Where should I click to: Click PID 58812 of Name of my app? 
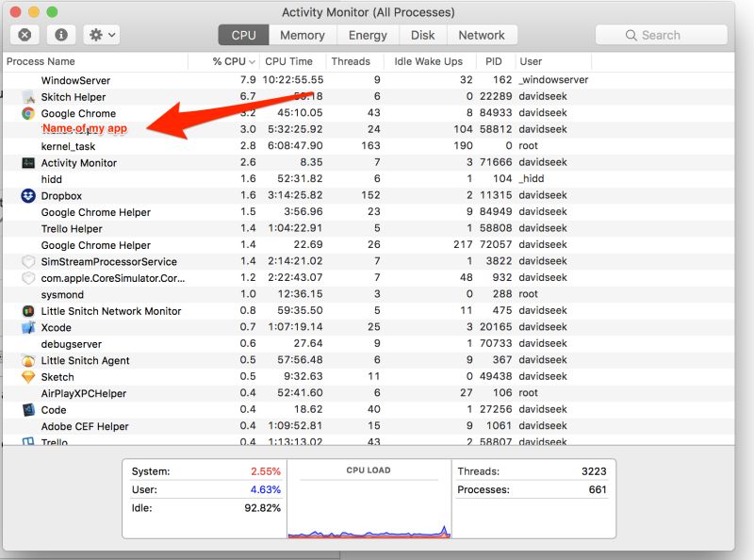[x=496, y=129]
